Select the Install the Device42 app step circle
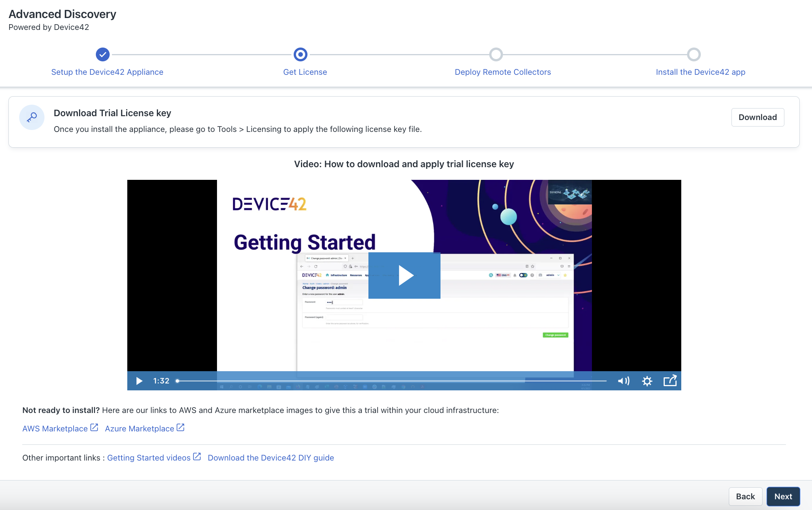Image resolution: width=812 pixels, height=510 pixels. 694,54
